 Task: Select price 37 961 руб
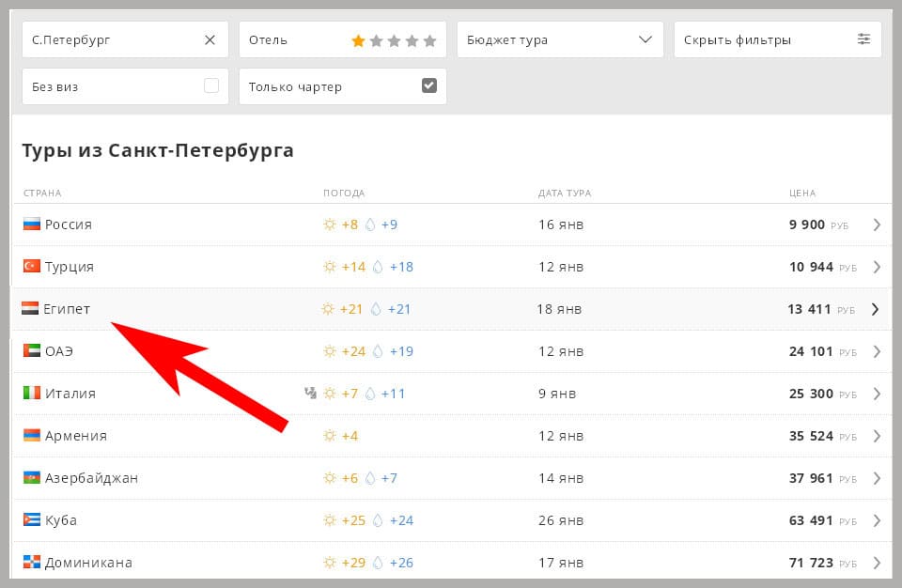click(823, 478)
